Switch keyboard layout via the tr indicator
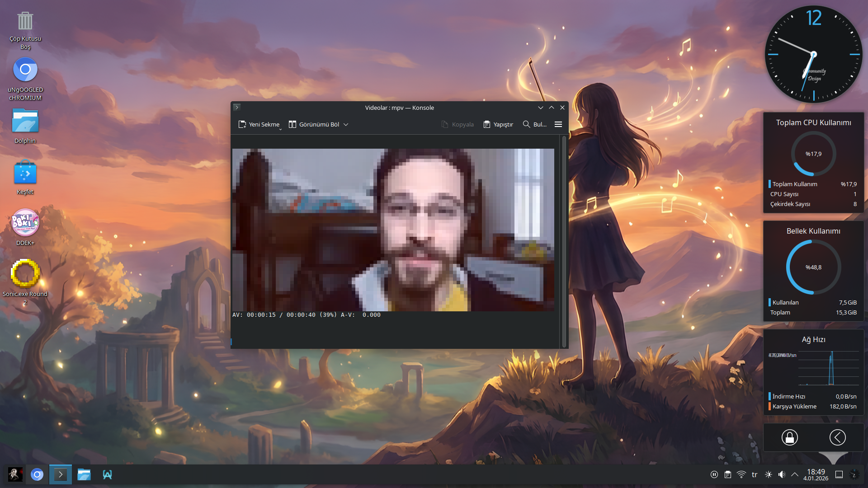Screen dimensions: 868x488 [755, 474]
